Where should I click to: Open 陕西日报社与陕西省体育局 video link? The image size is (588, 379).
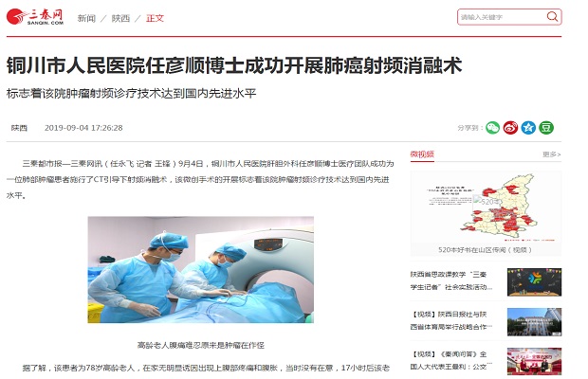tap(451, 320)
